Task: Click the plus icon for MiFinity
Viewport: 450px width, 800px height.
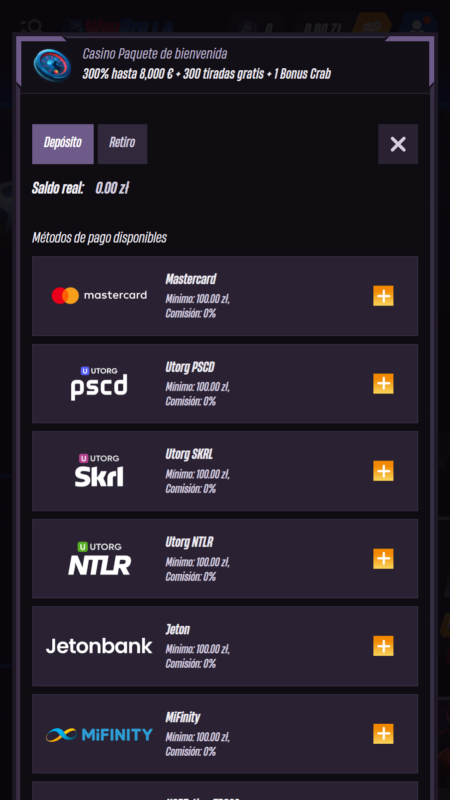Action: click(383, 734)
